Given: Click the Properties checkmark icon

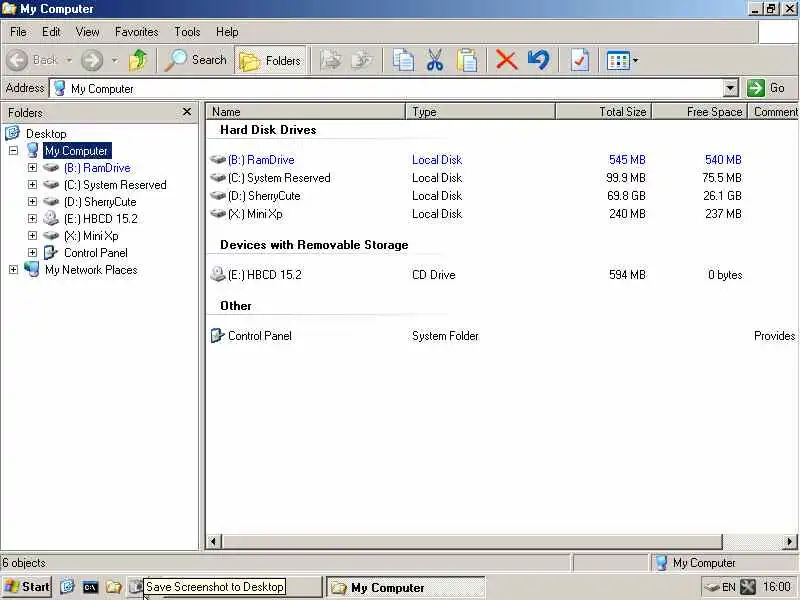Looking at the screenshot, I should (580, 60).
